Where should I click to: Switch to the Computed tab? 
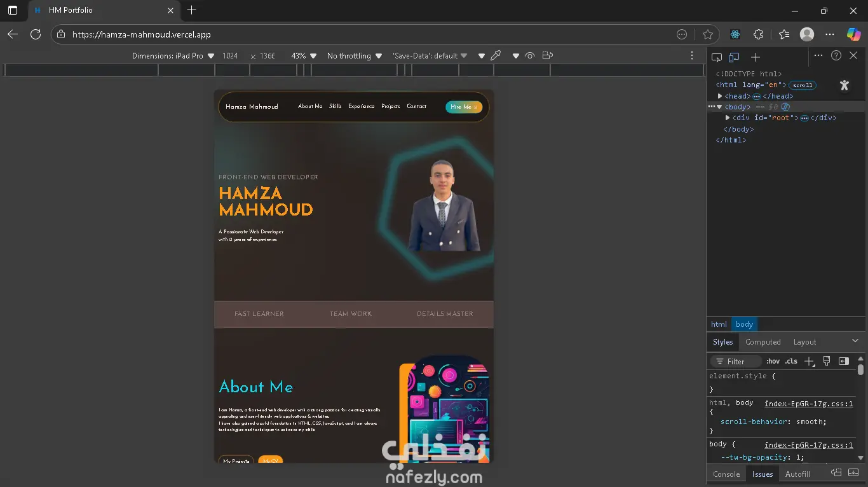tap(763, 342)
